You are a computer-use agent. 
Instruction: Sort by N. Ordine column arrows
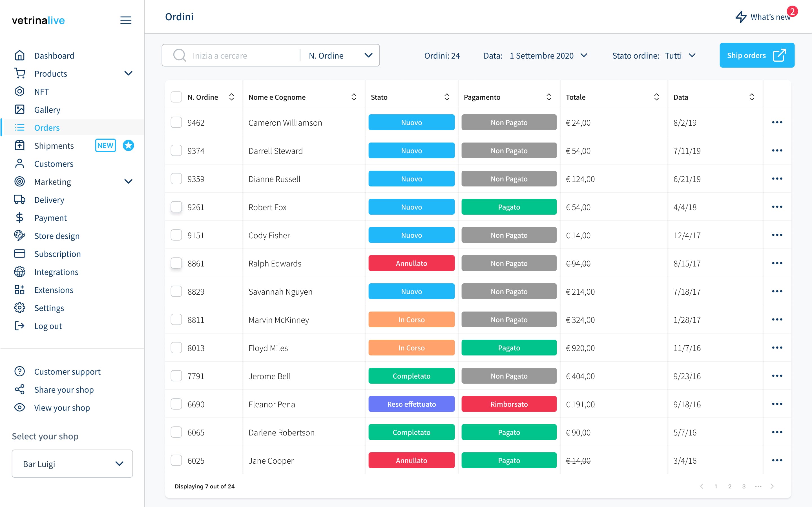[231, 97]
